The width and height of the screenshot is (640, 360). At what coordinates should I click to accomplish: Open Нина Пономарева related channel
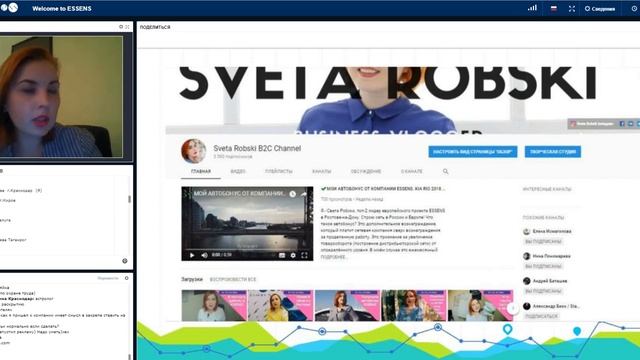coord(552,256)
